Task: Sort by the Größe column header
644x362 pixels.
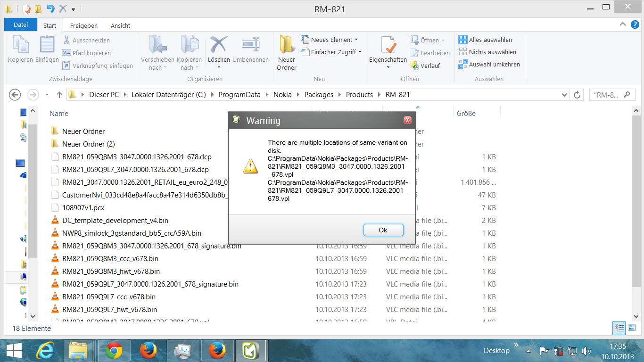Action: pyautogui.click(x=466, y=113)
